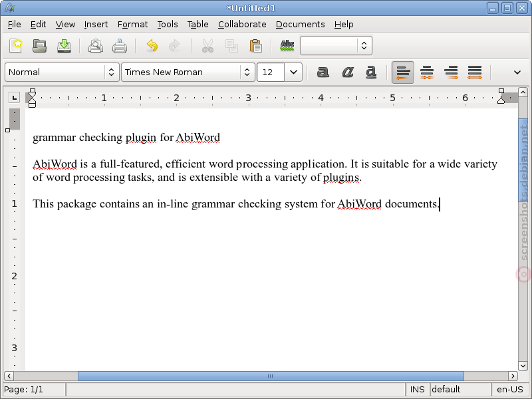Screen dimensions: 532x399
Task: Toggle italic formatting
Action: 347,72
